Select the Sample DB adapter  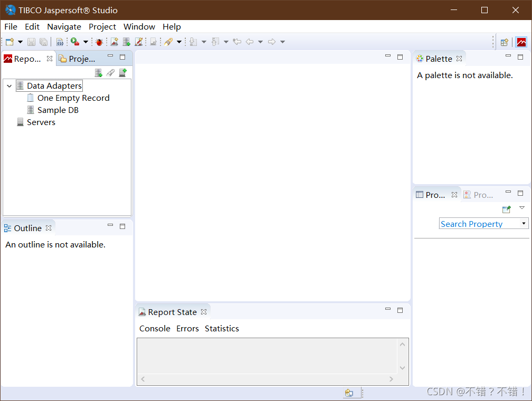pos(58,110)
